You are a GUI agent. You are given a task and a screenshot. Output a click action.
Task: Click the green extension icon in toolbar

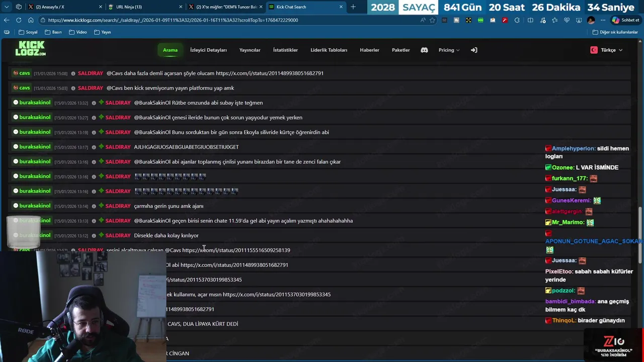point(480,20)
